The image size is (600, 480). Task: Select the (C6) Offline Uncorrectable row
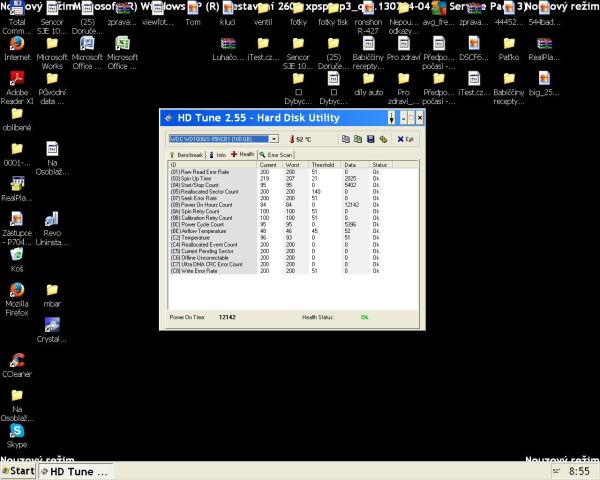click(x=281, y=258)
